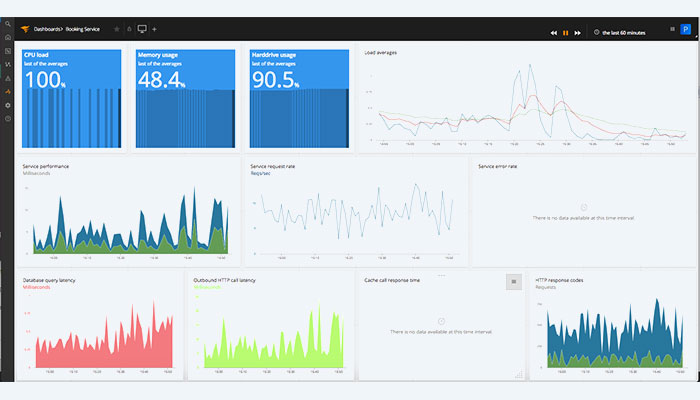Open the settings gear in the sidebar
The image size is (700, 400).
(x=8, y=105)
